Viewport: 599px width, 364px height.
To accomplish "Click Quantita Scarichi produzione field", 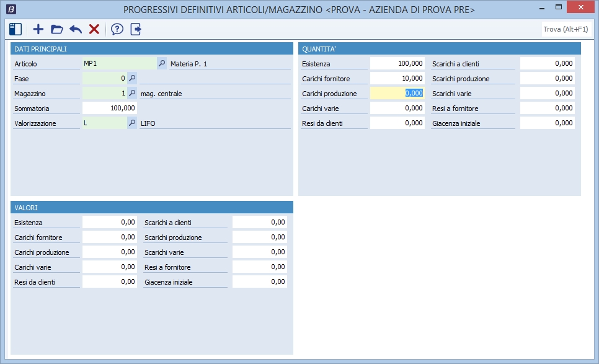I will tap(548, 78).
